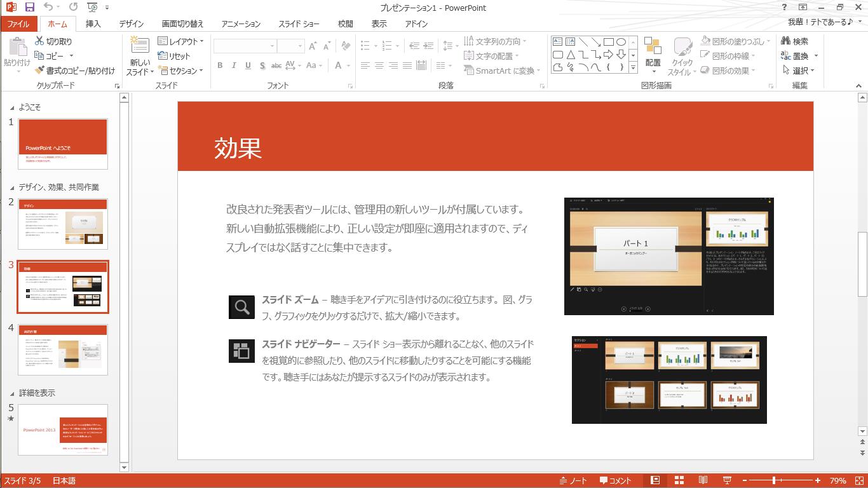868x488 pixels.
Task: Click the Reset (リセット) button
Action: click(174, 56)
